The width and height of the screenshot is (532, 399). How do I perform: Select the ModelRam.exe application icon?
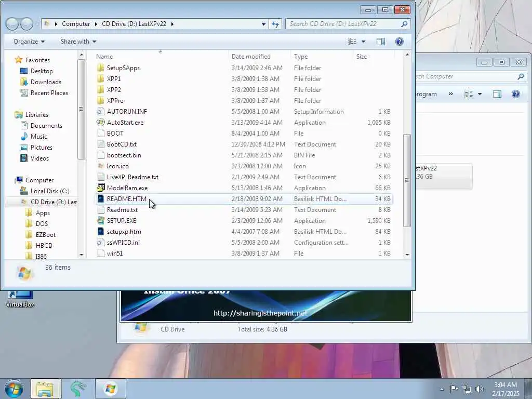[100, 188]
